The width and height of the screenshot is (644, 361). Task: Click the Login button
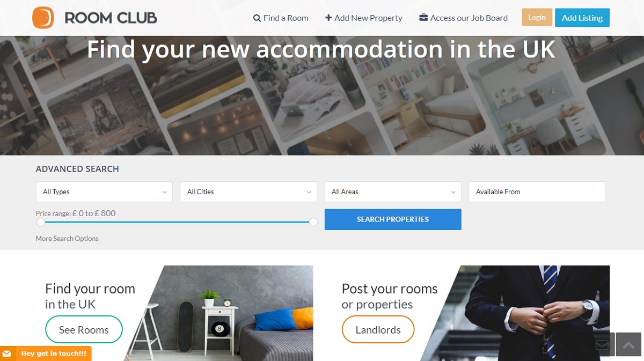tap(537, 17)
